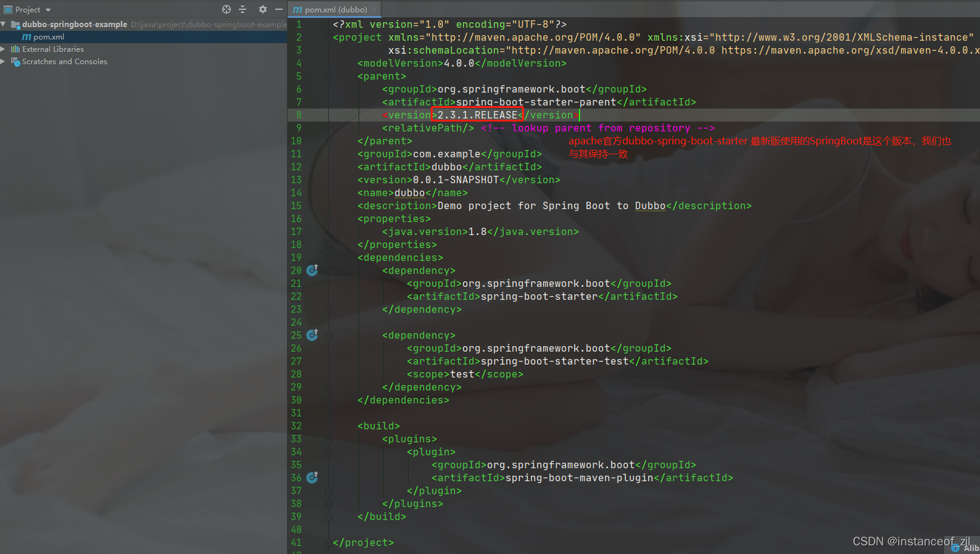
Task: Click the 0.0.1-SNAPSHOT version value
Action: pos(456,180)
